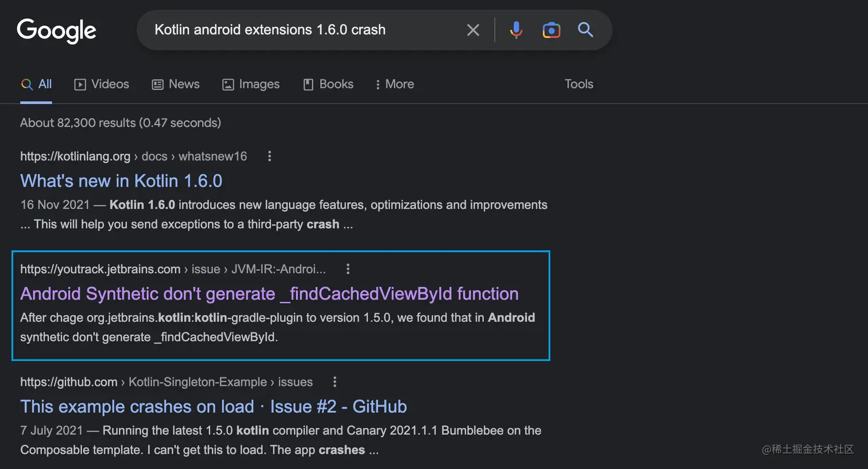Start voice search with the microphone icon
Screen dimensions: 868x469
[x=516, y=30]
